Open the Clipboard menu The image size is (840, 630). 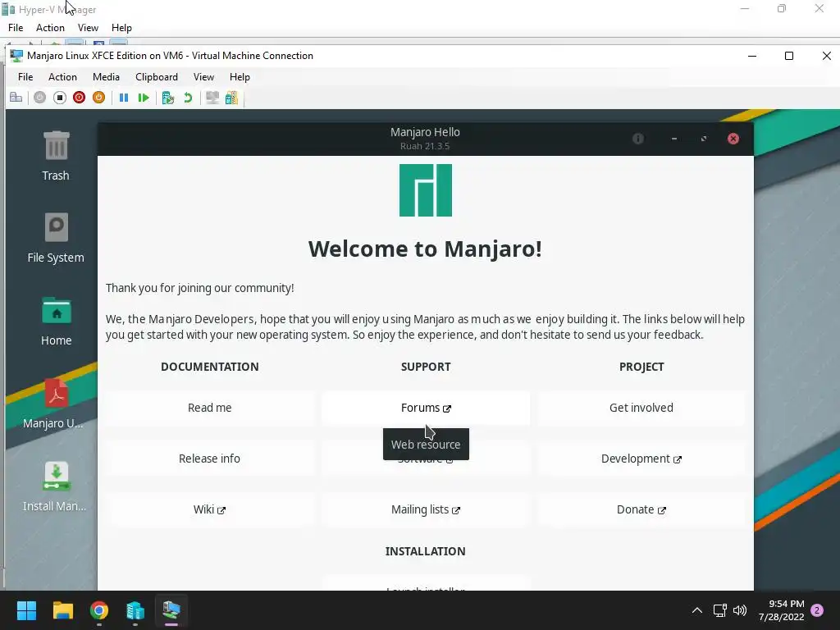point(157,76)
